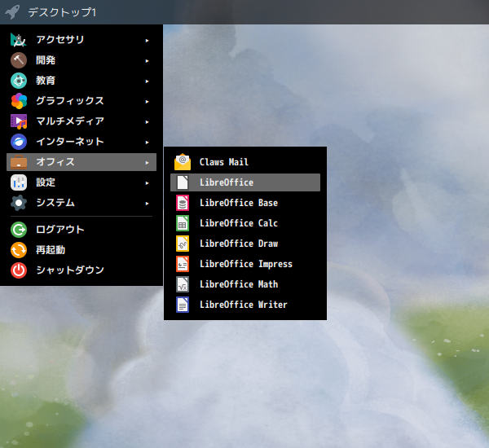The image size is (489, 448).
Task: Open the 開発 menu category
Action: coord(81,60)
